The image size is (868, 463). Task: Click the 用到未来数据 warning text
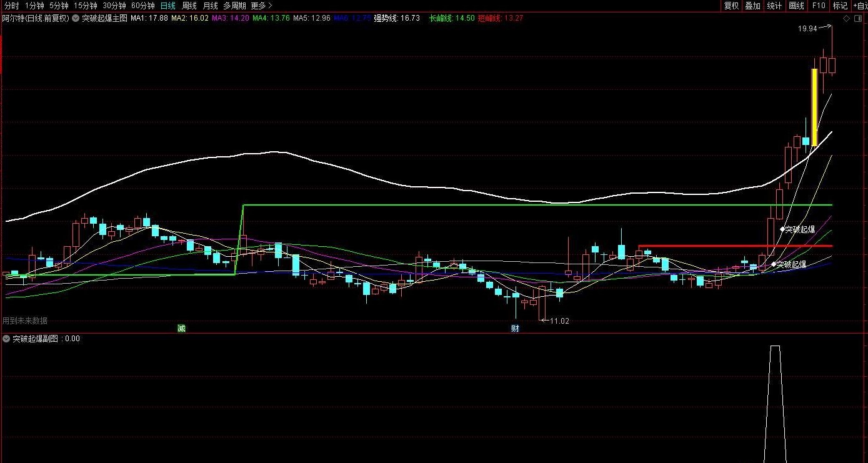pyautogui.click(x=25, y=321)
